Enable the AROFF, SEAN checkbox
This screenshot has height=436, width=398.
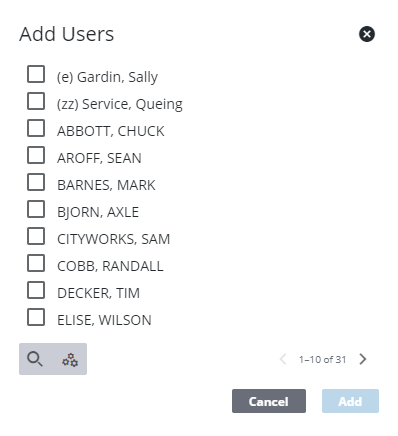pyautogui.click(x=36, y=155)
